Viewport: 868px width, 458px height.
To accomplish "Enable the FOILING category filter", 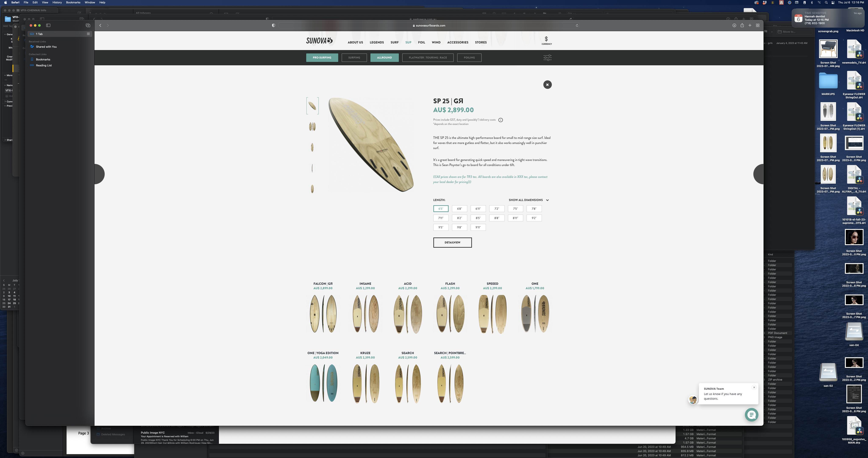I will click(469, 58).
